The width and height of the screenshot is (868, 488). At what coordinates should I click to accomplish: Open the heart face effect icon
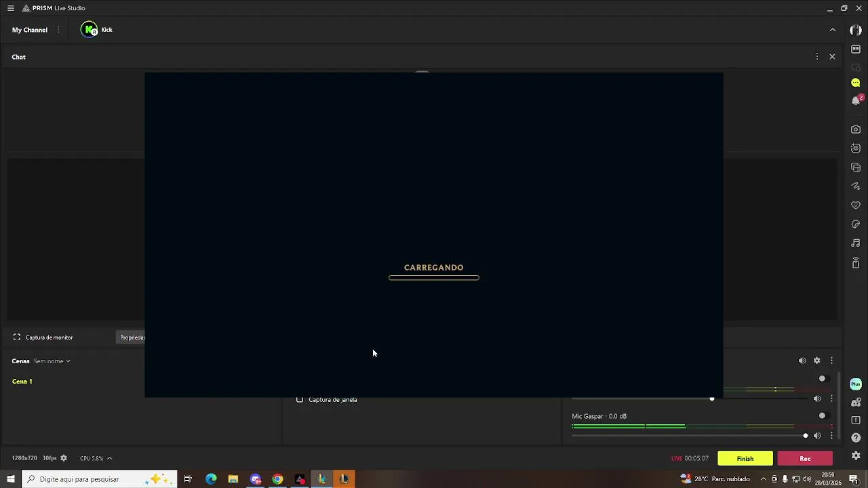point(856,205)
